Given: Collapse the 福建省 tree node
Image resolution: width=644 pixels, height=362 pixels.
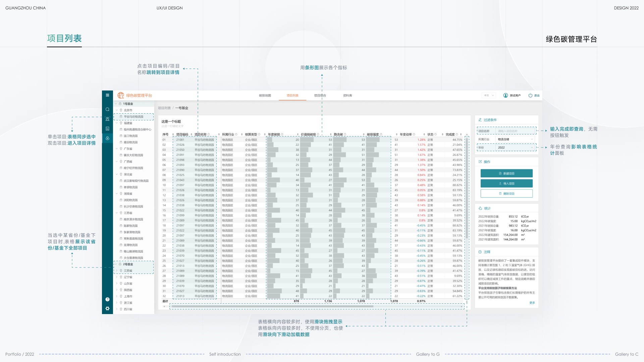Looking at the screenshot, I should point(117,123).
